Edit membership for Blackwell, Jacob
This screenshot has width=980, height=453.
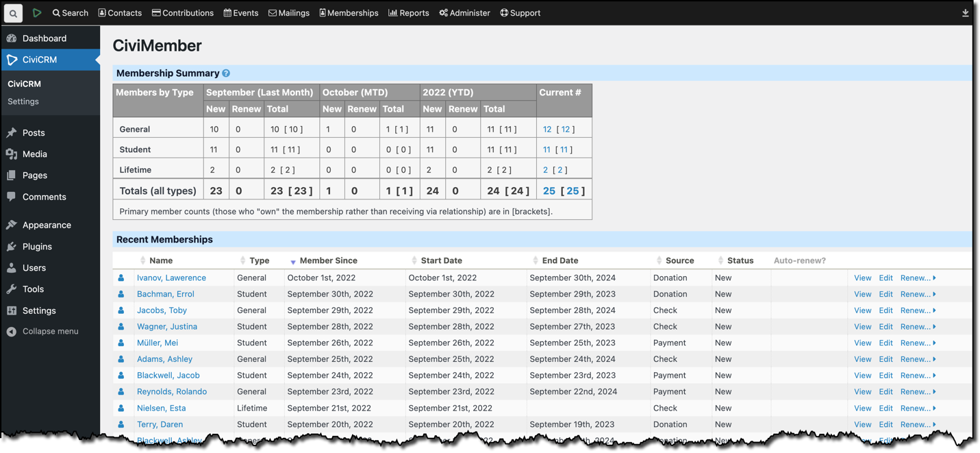[885, 376]
